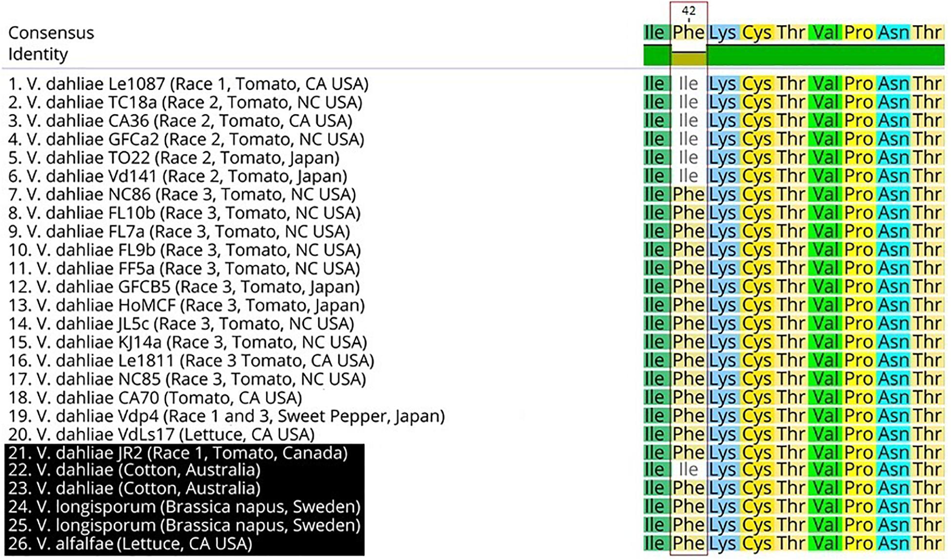
Task: Click the Lys residue in the Consensus row
Action: click(x=723, y=33)
